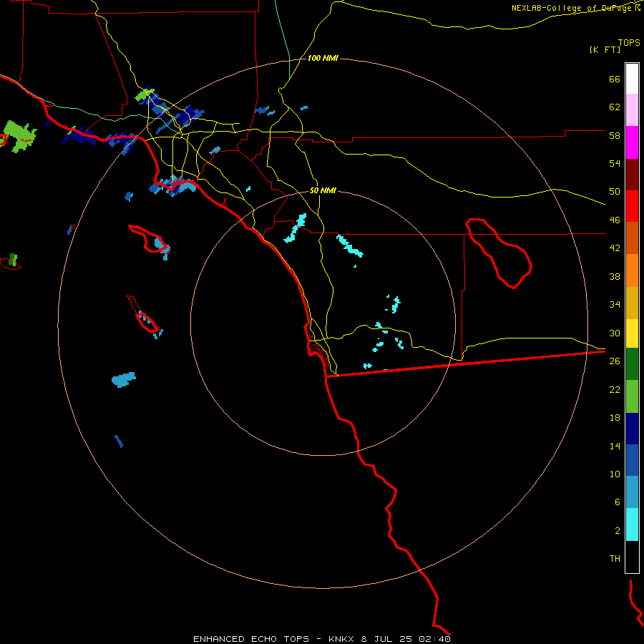Click the legend value "2"

pos(618,531)
